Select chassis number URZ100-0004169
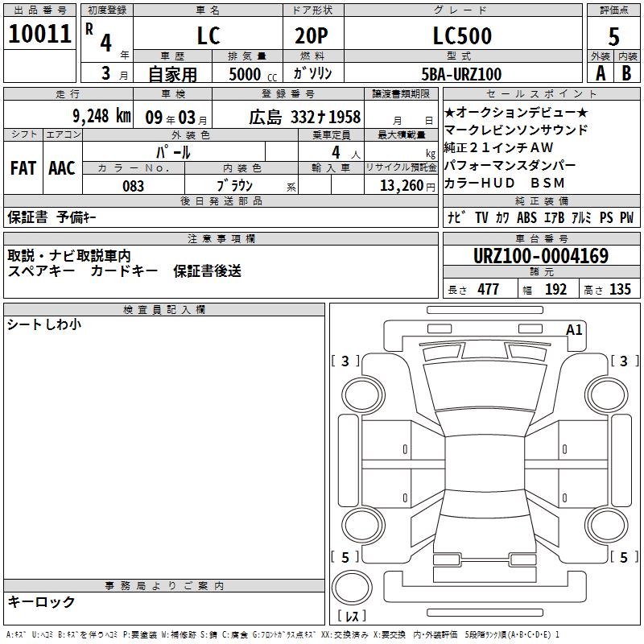This screenshot has height=644, width=644. coord(541,255)
